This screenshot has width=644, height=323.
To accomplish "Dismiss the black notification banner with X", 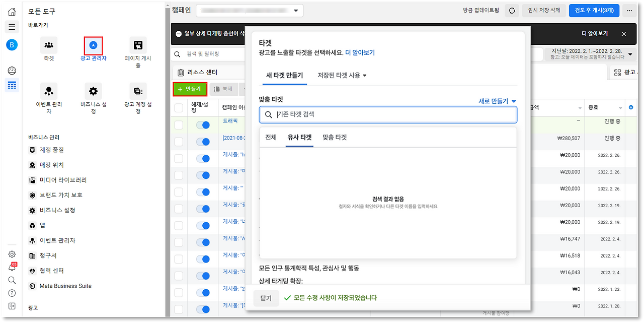I will click(x=624, y=34).
